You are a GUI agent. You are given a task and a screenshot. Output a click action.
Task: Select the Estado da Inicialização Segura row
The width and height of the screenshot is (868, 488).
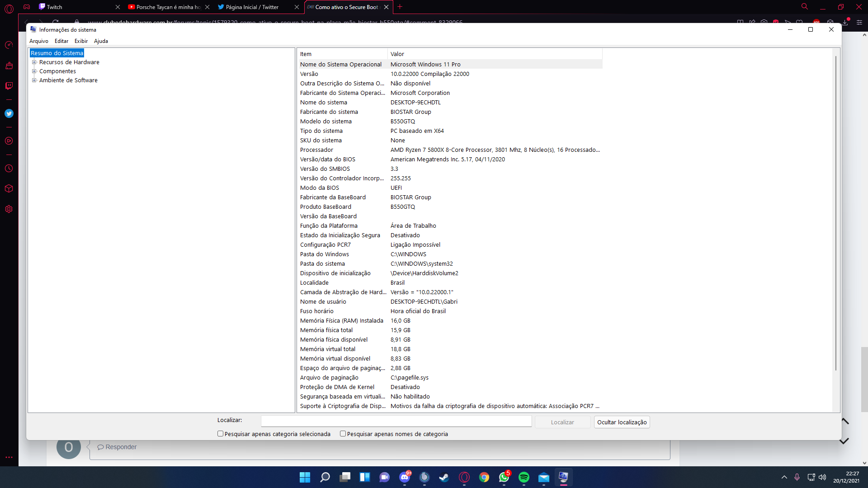pos(450,235)
